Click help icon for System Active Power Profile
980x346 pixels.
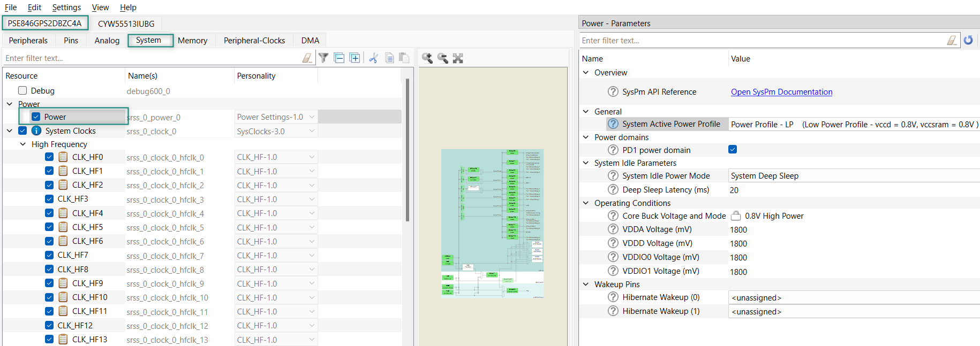(x=613, y=124)
